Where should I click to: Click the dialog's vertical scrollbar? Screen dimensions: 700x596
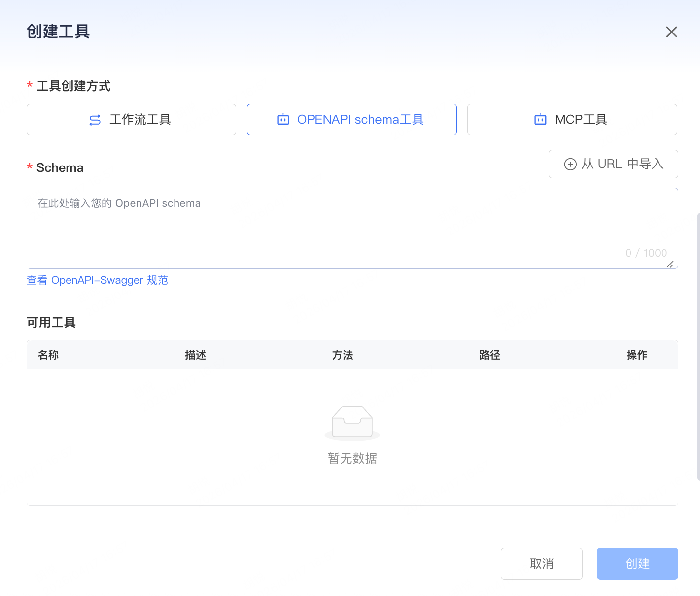click(698, 346)
